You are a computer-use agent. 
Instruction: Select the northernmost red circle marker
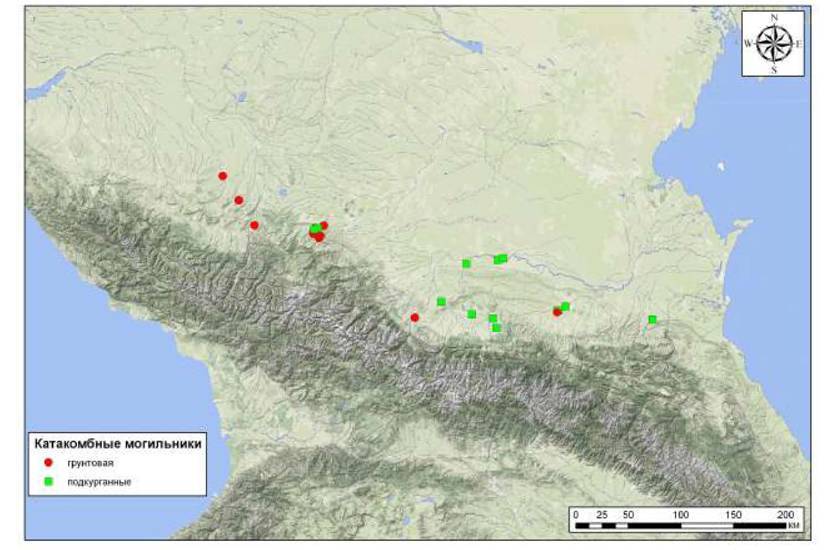(223, 176)
